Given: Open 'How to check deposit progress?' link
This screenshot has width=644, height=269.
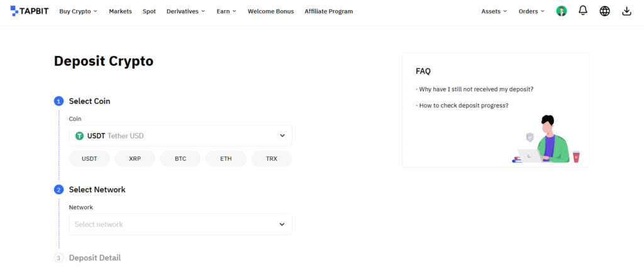Looking at the screenshot, I should pos(463,106).
